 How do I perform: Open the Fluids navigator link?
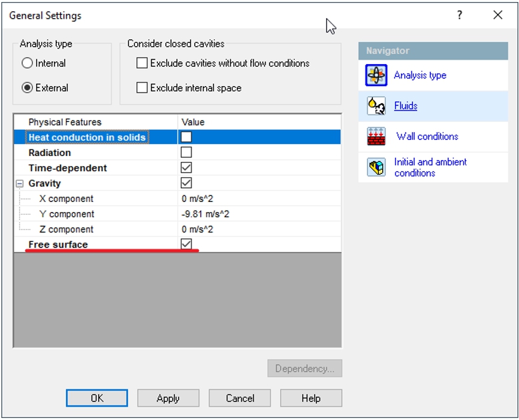406,106
